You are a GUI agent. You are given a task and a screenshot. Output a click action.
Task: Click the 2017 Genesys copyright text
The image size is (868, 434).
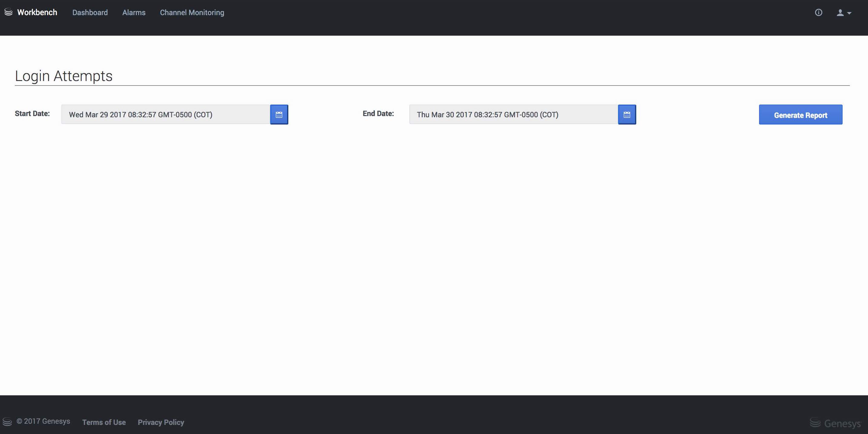click(x=44, y=421)
